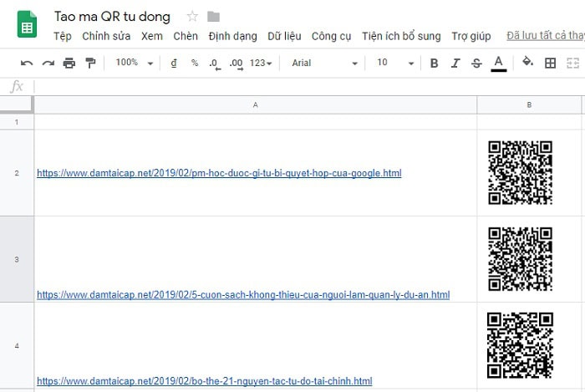
Task: Open the pm-hoc-duoc-gi-tu-bi-quyet-hop-cua-google link
Action: (x=219, y=173)
